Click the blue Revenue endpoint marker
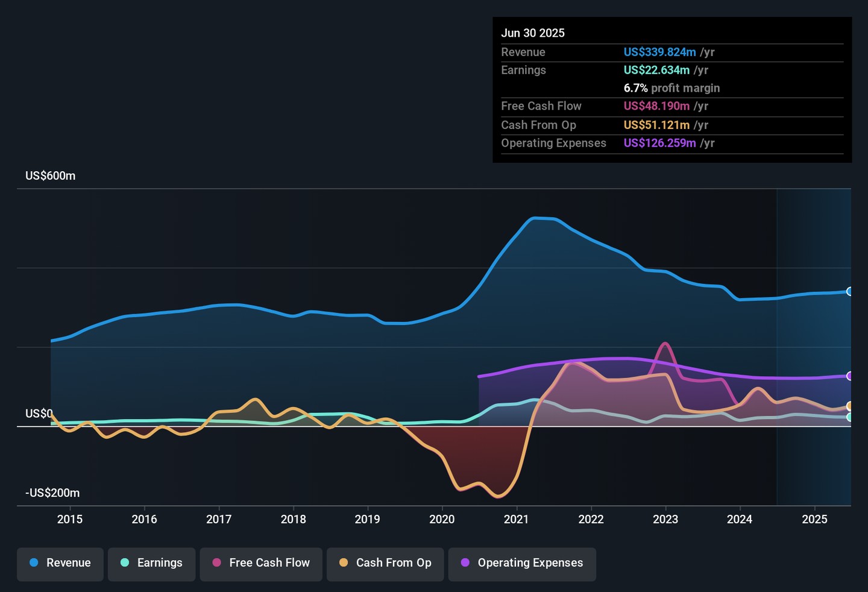This screenshot has width=868, height=592. click(850, 292)
